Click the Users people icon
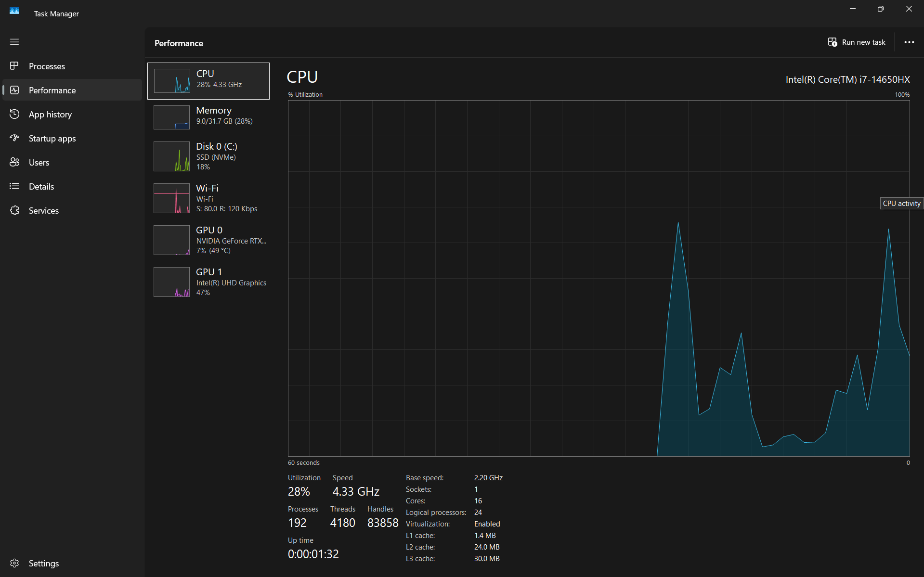 (x=14, y=162)
